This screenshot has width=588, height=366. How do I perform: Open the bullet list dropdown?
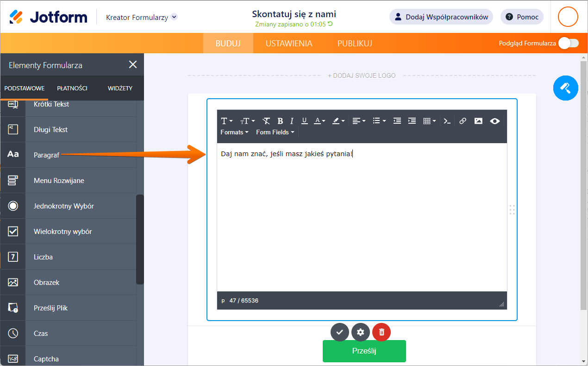pos(379,121)
